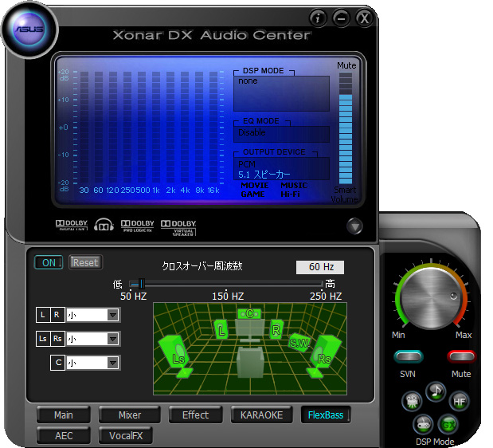Toggle the SVN smart volume button
Screen dimensions: 493x448
tap(408, 356)
